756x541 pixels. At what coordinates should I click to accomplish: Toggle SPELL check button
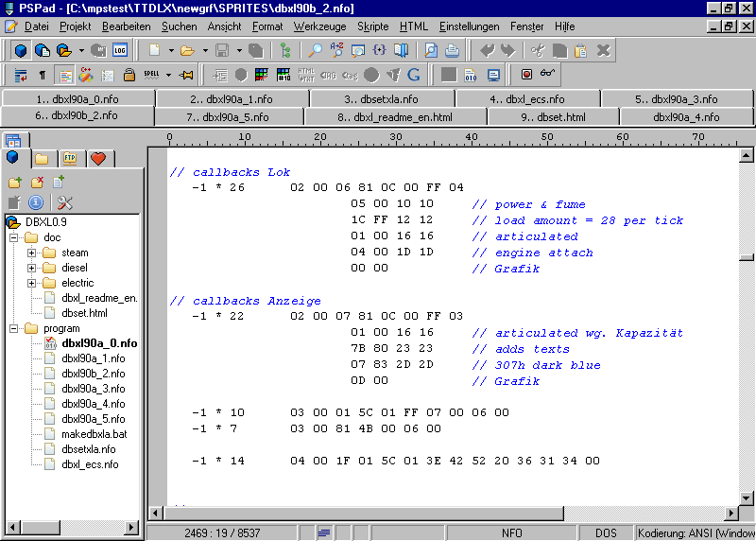pyautogui.click(x=151, y=75)
